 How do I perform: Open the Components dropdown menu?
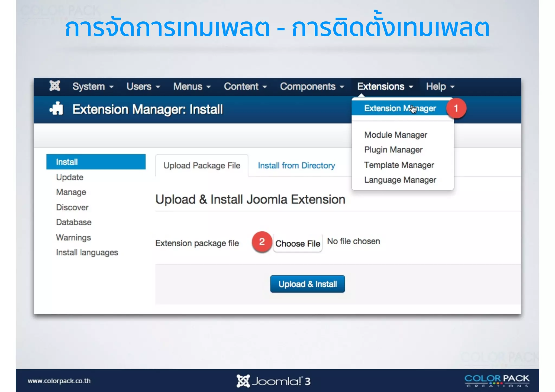point(312,87)
